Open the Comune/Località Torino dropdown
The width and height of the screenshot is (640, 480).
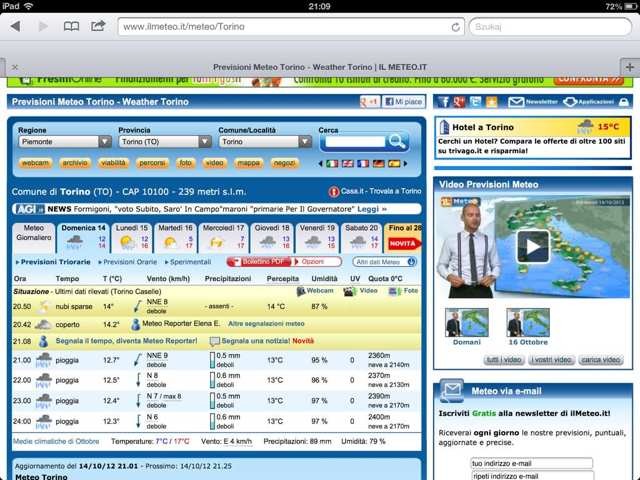tap(265, 142)
